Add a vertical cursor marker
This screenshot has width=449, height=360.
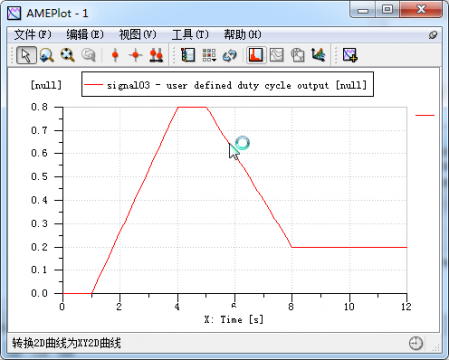click(115, 55)
